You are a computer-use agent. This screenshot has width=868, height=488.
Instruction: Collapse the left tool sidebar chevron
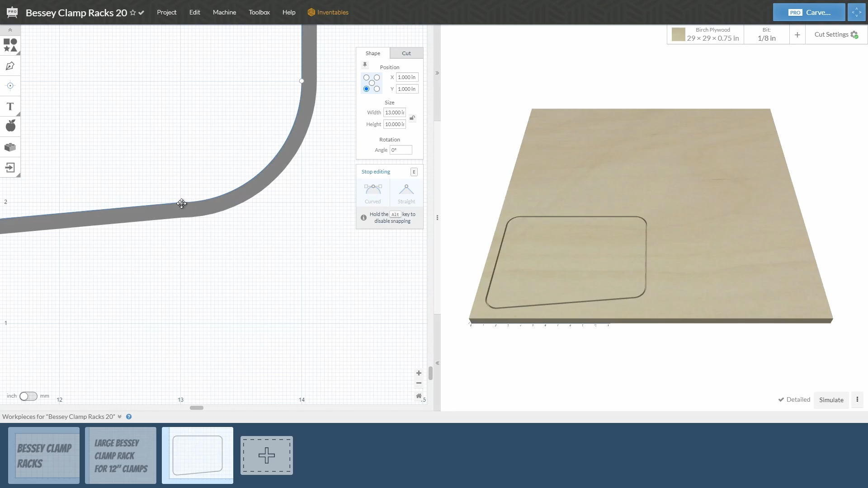10,30
